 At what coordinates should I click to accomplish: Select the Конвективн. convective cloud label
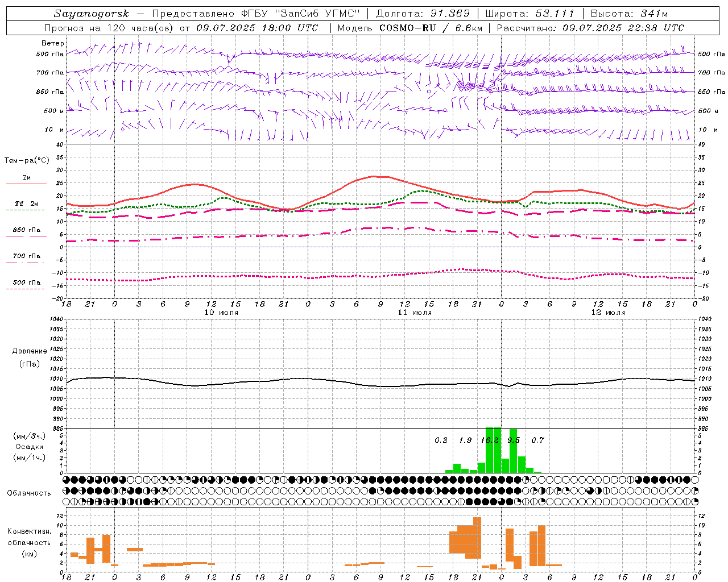point(30,531)
